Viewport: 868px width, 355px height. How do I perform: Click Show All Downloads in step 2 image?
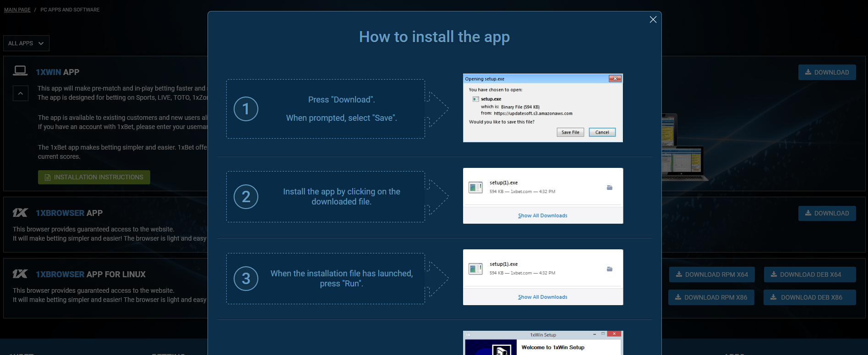coord(543,215)
